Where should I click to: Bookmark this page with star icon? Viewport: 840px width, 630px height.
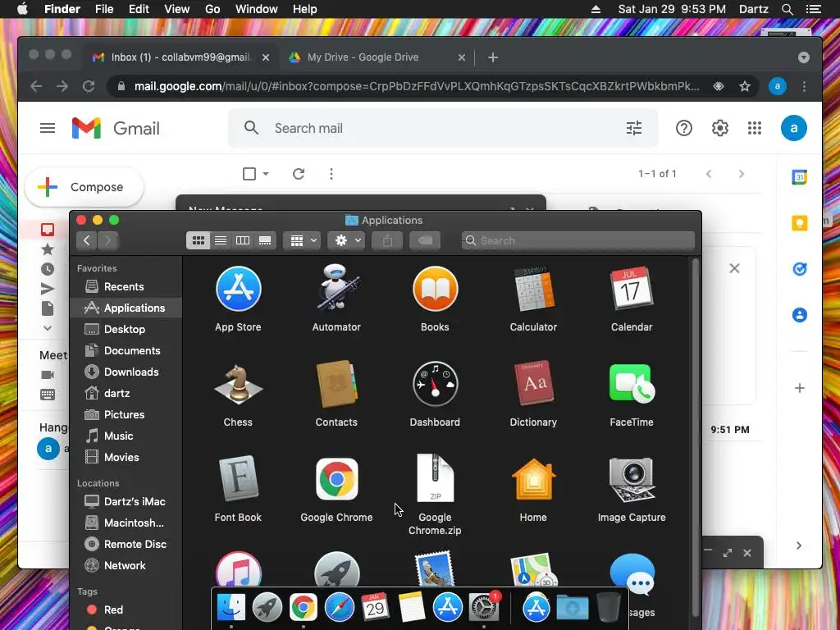[x=745, y=86]
